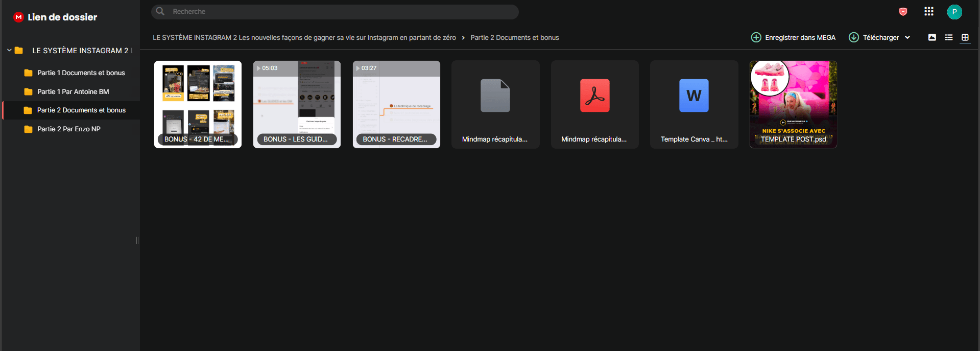
Task: Click the Lien de dossier title
Action: (x=62, y=17)
